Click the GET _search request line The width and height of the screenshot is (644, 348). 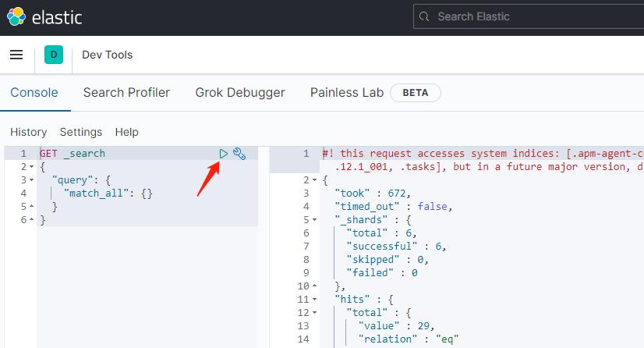tap(73, 154)
